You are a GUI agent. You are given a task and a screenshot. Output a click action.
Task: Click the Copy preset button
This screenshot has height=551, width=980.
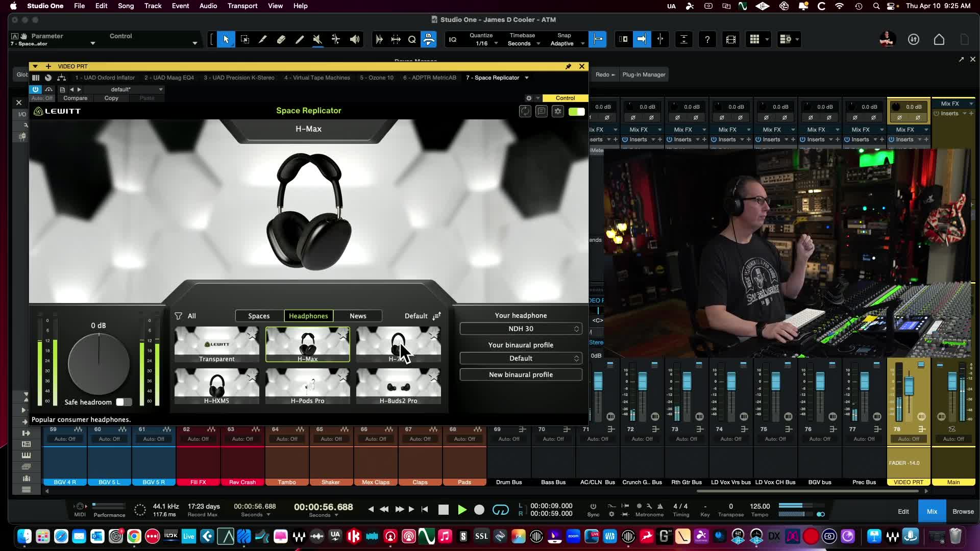pos(111,98)
